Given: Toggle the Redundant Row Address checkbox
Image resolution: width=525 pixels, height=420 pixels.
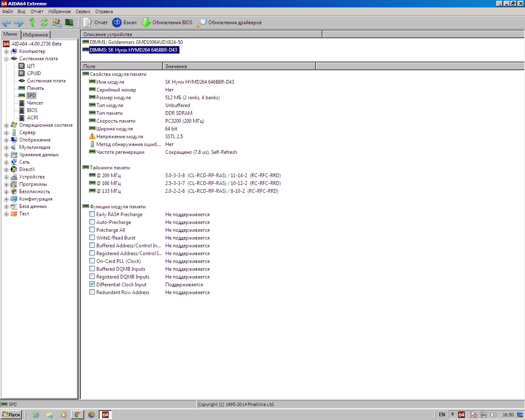Looking at the screenshot, I should (92, 292).
